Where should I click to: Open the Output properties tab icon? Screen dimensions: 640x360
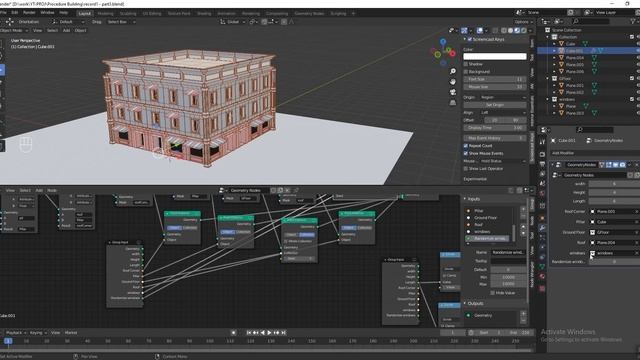pos(542,164)
